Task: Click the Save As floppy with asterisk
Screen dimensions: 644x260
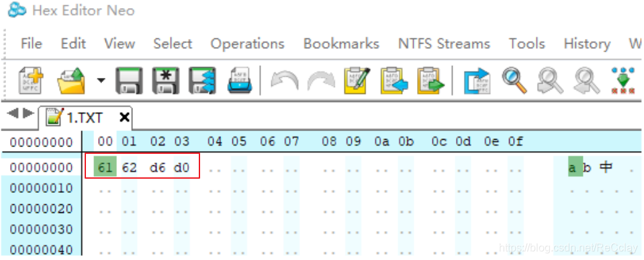Action: point(165,81)
